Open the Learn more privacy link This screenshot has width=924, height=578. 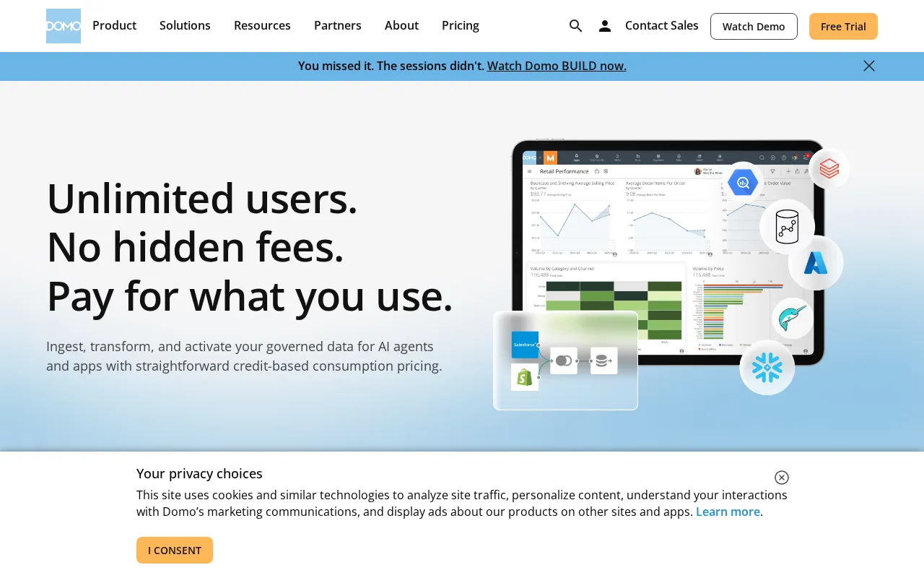[x=728, y=512]
